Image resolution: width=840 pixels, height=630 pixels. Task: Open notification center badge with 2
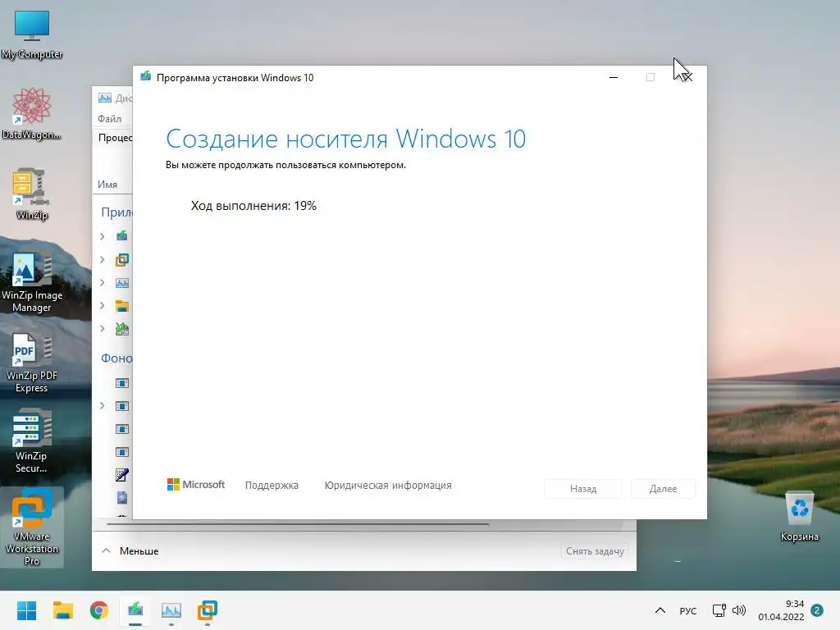point(817,610)
